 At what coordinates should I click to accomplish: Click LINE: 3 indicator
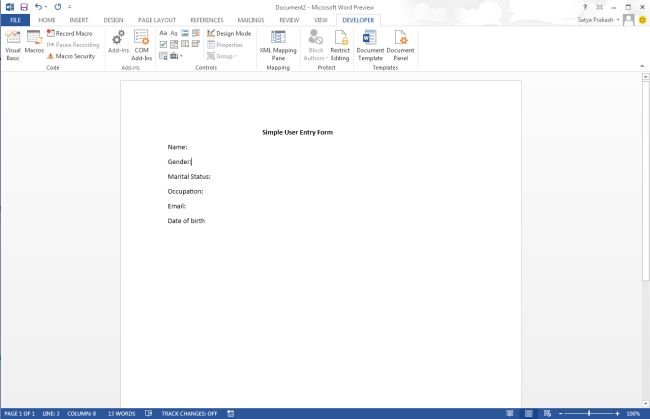[x=51, y=414]
